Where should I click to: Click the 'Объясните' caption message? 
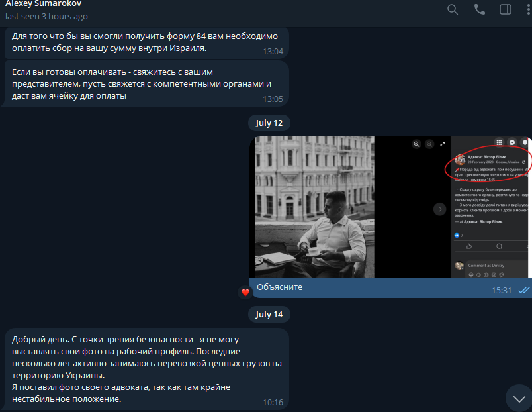tap(280, 288)
